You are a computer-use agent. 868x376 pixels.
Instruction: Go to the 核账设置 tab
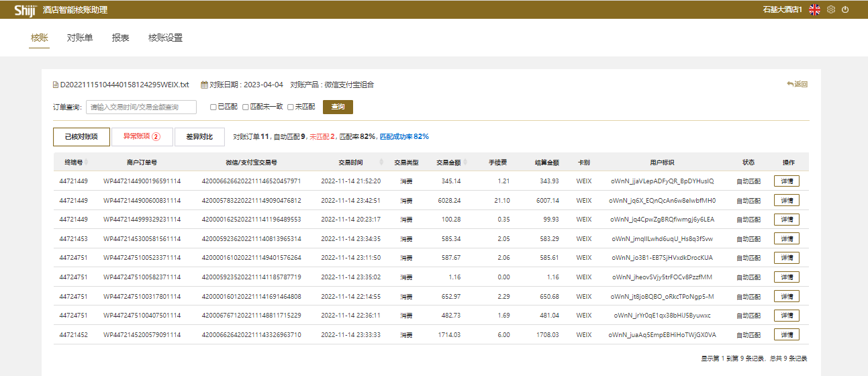click(165, 38)
